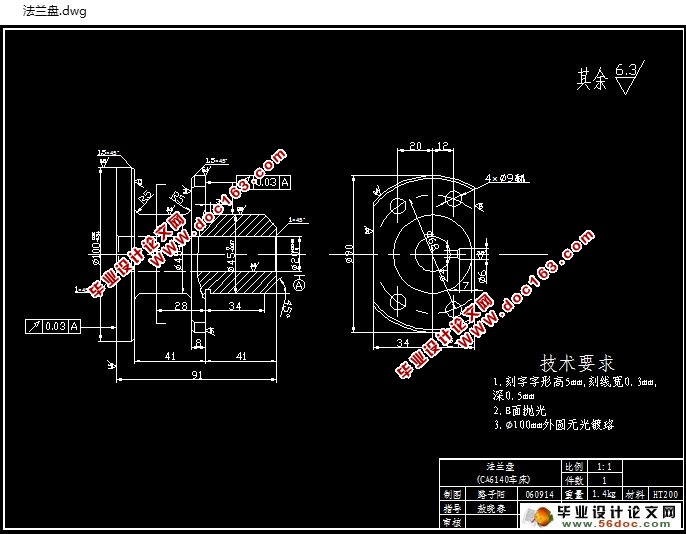Screen dimensions: 686x534
Task: Click the HT200 material value
Action: [665, 494]
